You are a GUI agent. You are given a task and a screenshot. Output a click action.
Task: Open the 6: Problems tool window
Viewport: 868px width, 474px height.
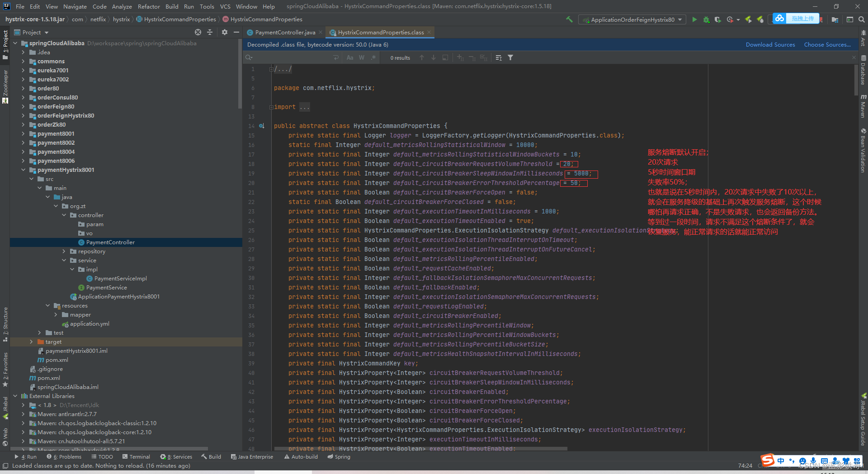click(64, 456)
